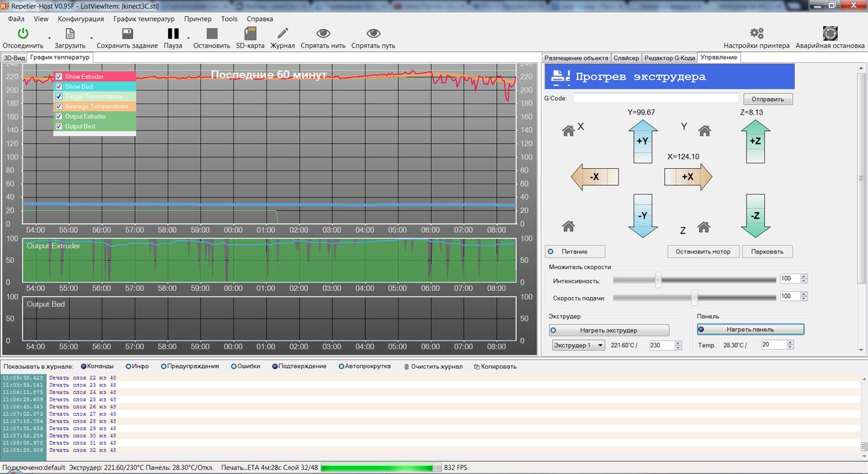Image resolution: width=868 pixels, height=474 pixels.
Task: Click the Отсоединить power icon
Action: (23, 33)
